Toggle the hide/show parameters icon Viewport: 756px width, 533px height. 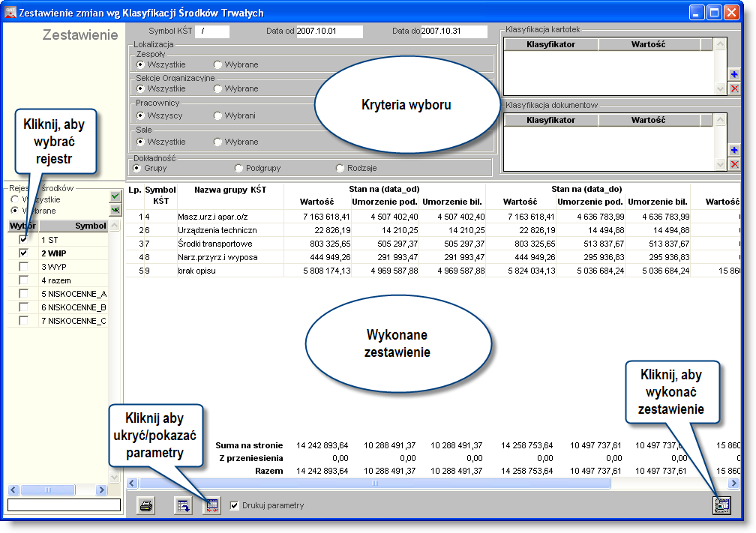coord(211,505)
